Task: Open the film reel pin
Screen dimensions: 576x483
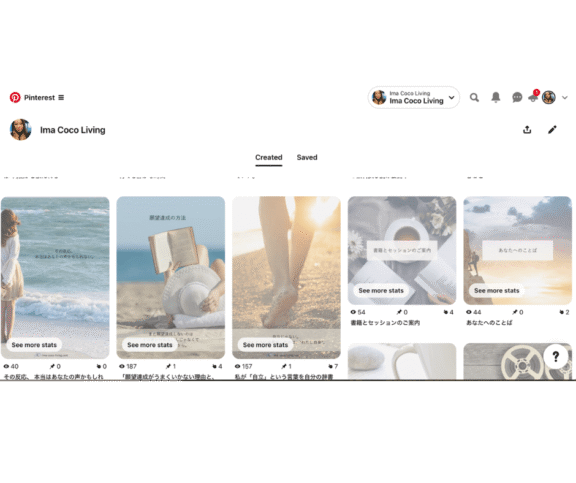Action: (x=518, y=361)
